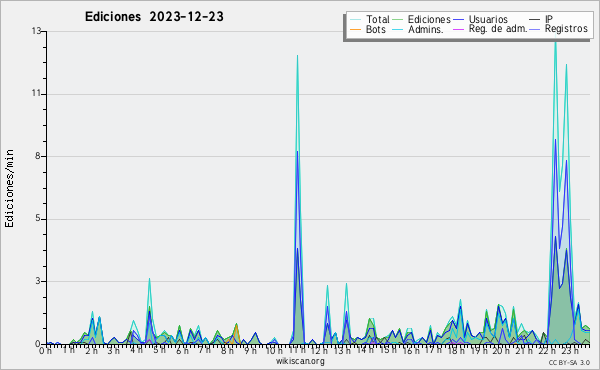Click the 'wikiscan.org' caption

click(300, 361)
